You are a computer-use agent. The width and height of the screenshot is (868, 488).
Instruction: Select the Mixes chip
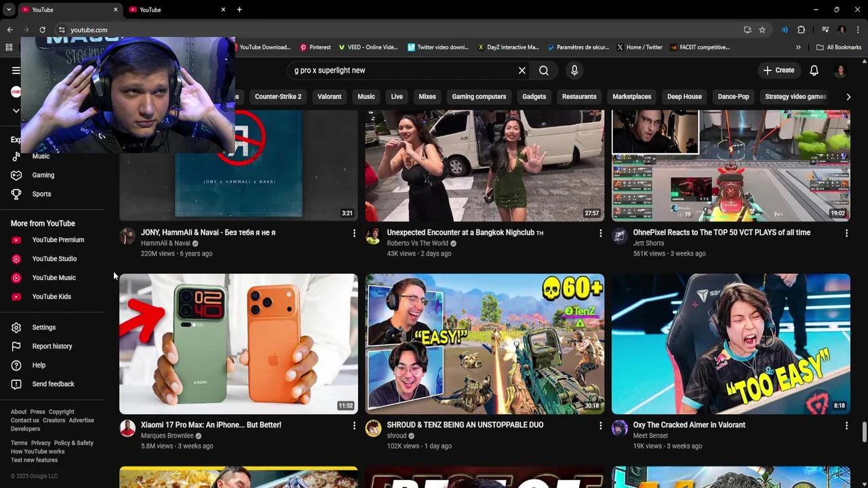point(427,97)
